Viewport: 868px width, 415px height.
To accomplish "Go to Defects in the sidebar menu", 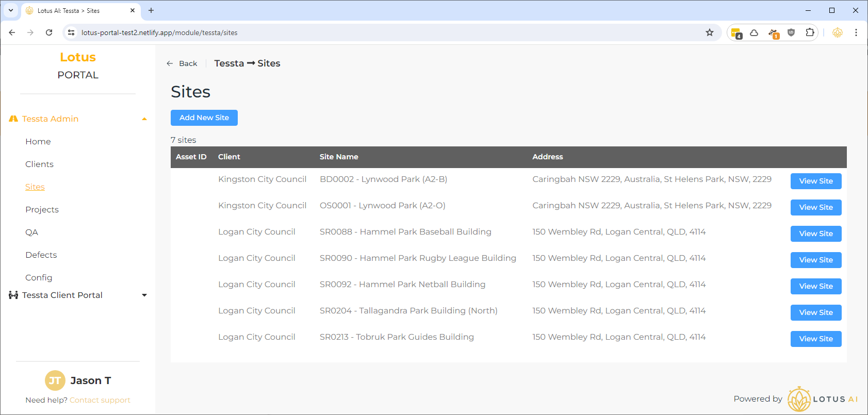I will [41, 255].
